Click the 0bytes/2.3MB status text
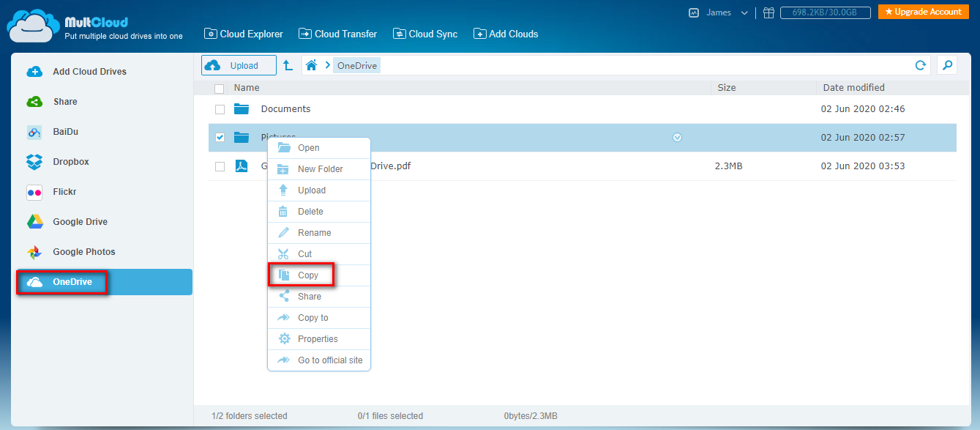 click(x=531, y=416)
